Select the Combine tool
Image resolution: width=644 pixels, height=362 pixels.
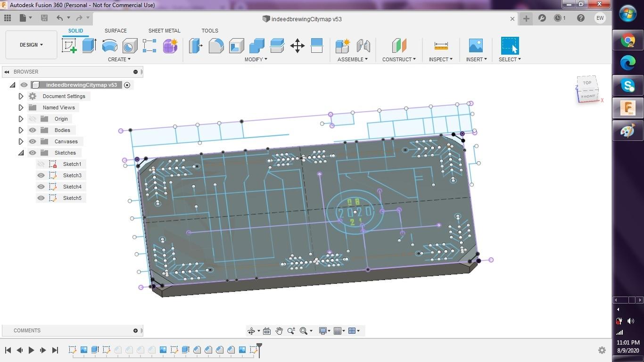[x=256, y=46]
